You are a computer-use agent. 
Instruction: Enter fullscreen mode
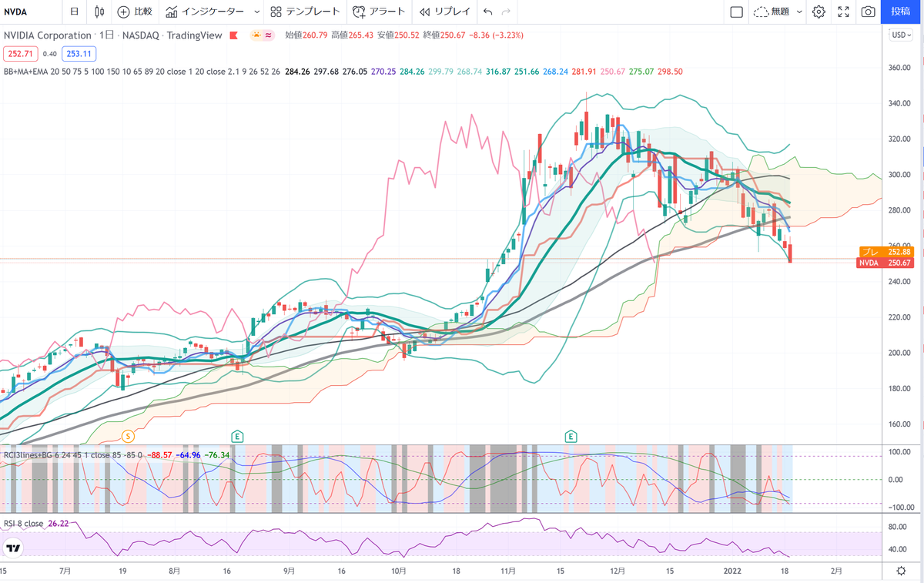point(843,12)
